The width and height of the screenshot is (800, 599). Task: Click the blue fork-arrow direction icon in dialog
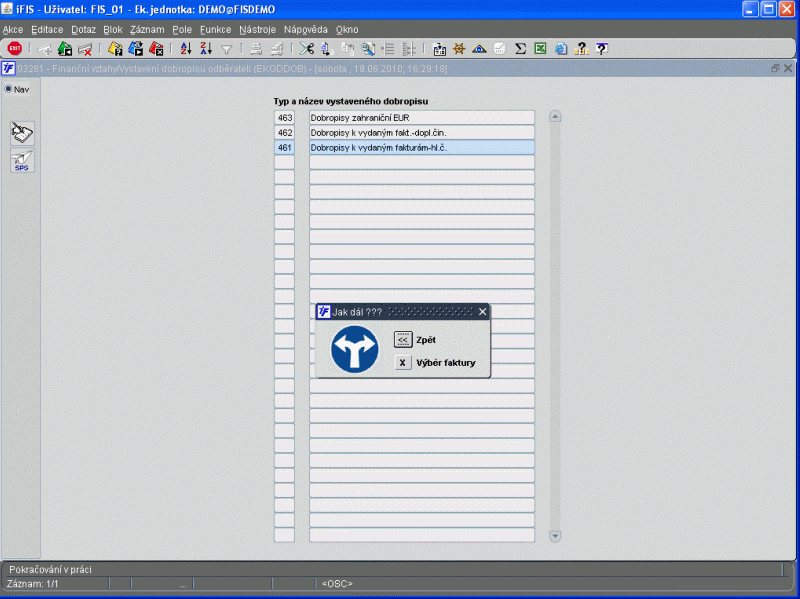click(x=355, y=349)
